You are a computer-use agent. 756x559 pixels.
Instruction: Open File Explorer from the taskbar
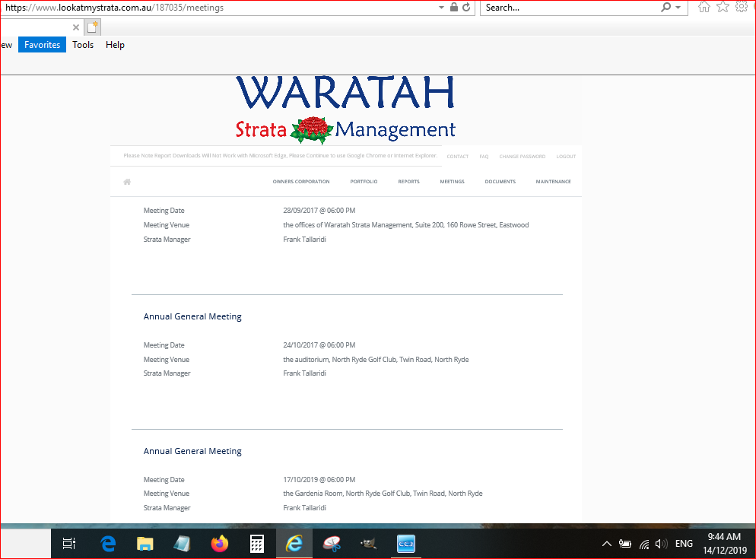pos(145,544)
